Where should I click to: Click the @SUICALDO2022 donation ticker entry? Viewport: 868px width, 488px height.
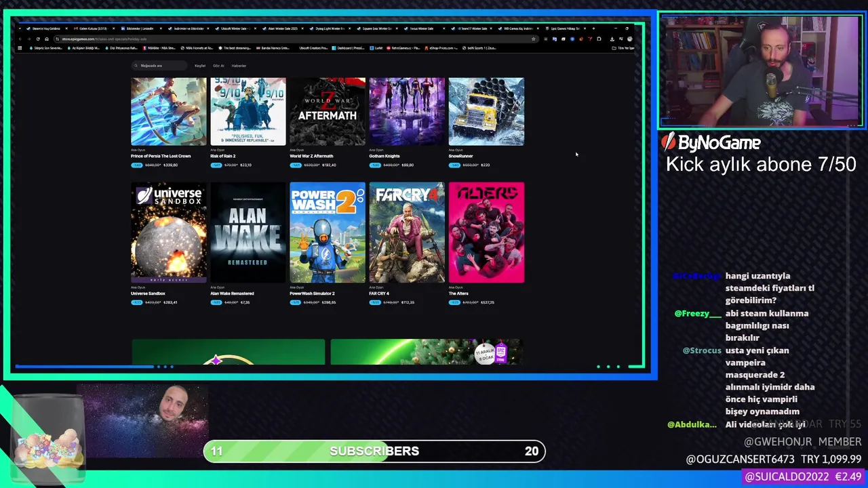pyautogui.click(x=804, y=477)
